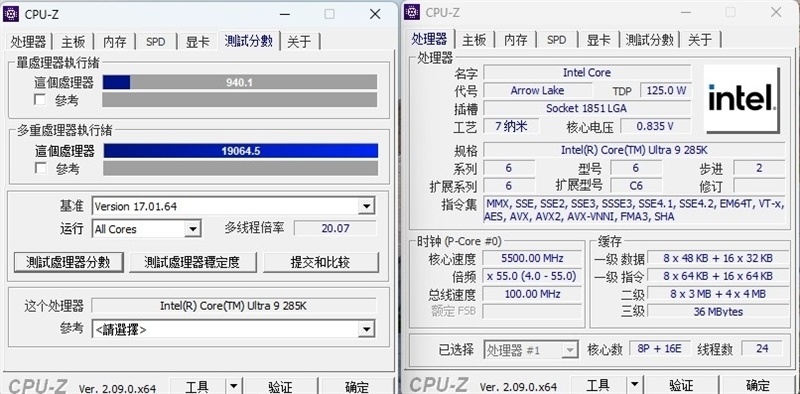Viewport: 800px width, 394px height.
Task: Switch to 处理器 tab in left window
Action: (x=28, y=42)
